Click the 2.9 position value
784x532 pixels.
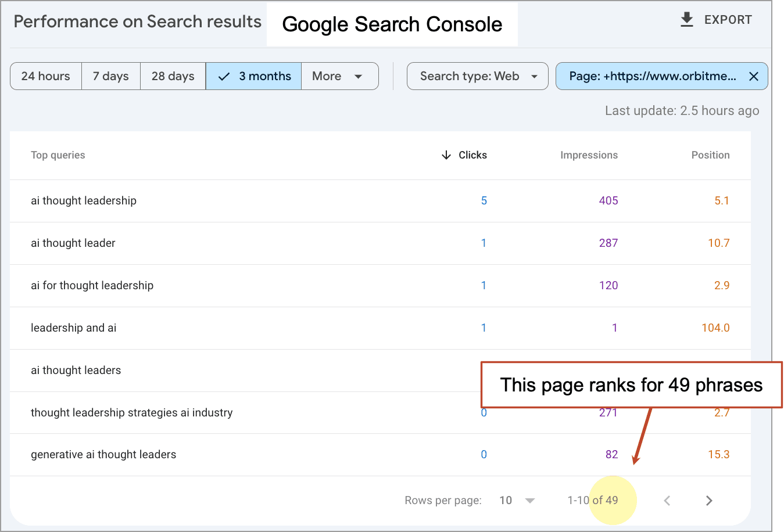(722, 286)
